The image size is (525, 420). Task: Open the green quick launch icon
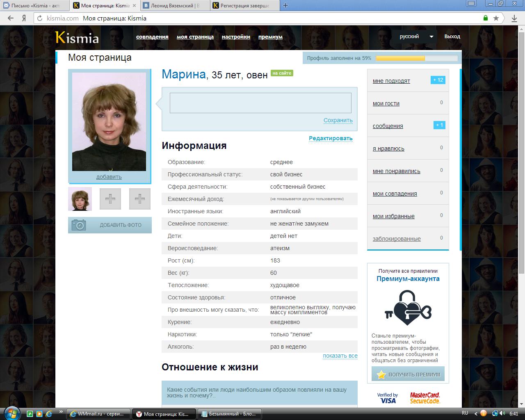point(30,414)
